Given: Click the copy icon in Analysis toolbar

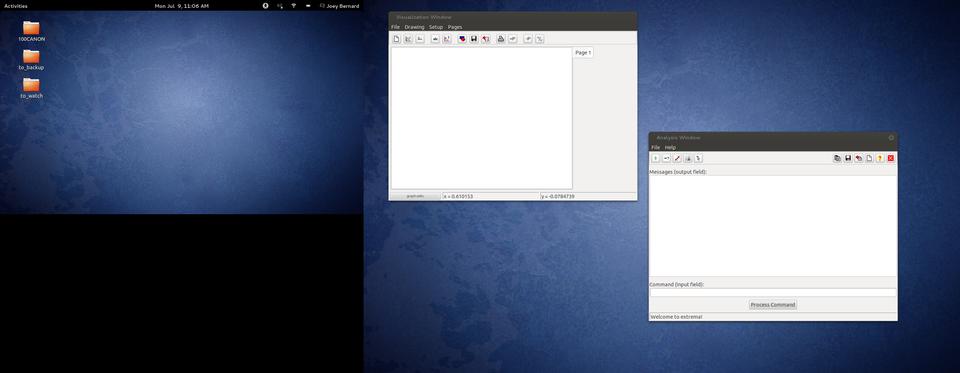Looking at the screenshot, I should [837, 158].
